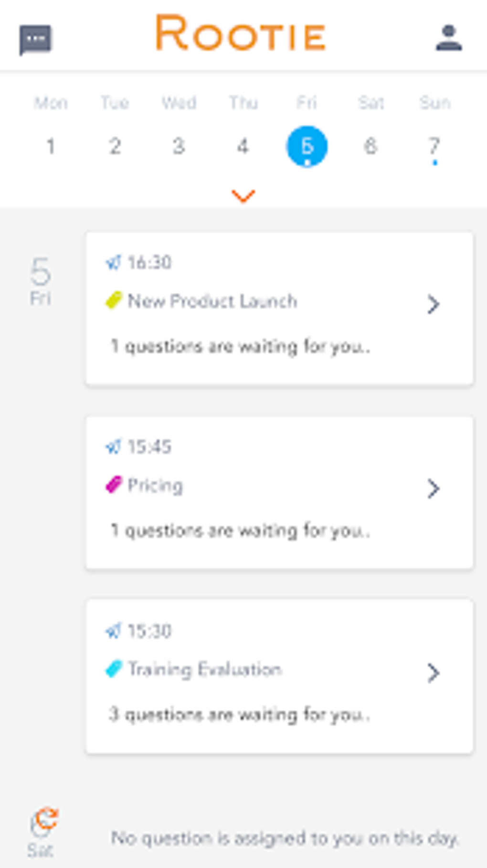Open the user profile icon
The height and width of the screenshot is (868, 487).
448,38
